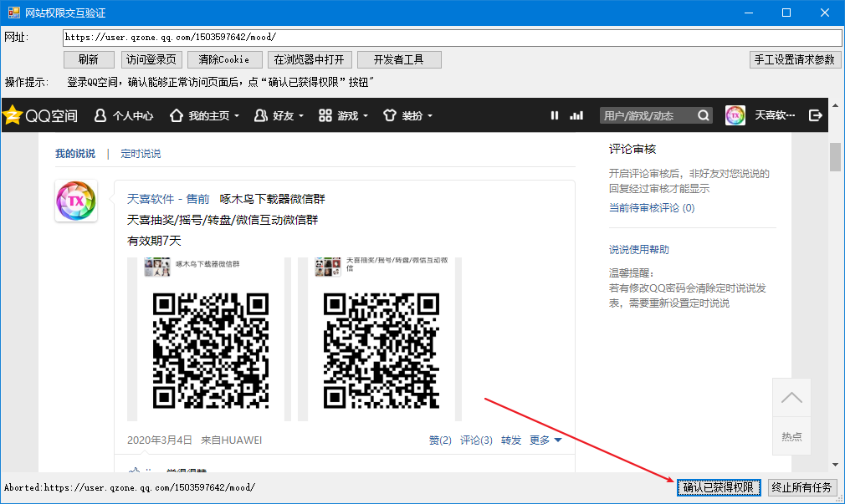Open 个人中心 person icon in navbar
This screenshot has height=504, width=845.
pyautogui.click(x=100, y=115)
